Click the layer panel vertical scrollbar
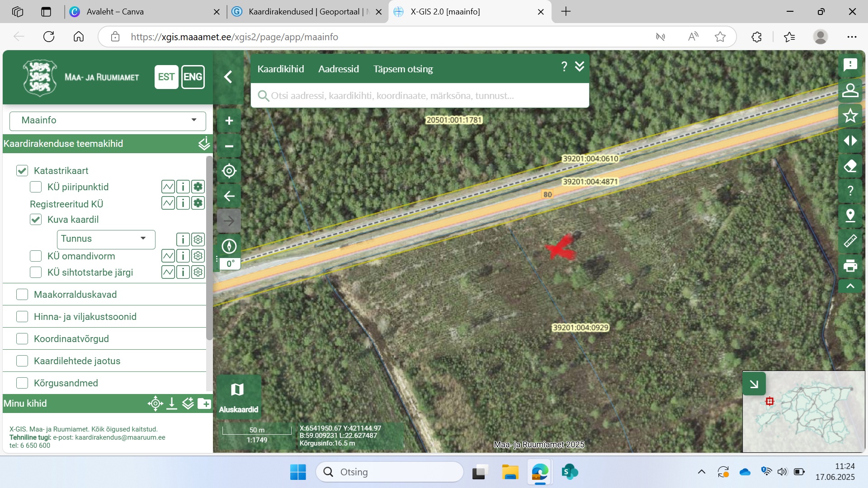This screenshot has width=868, height=488. tap(209, 249)
